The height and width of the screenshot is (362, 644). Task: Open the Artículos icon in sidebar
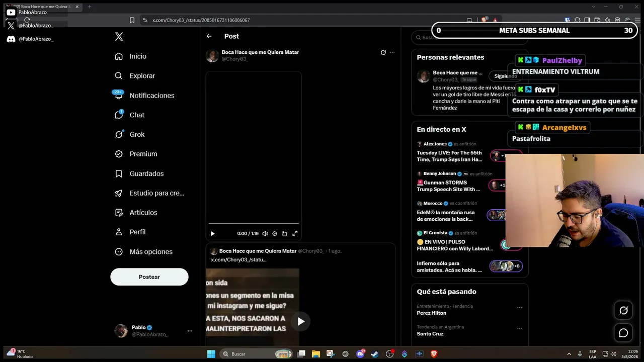(119, 213)
